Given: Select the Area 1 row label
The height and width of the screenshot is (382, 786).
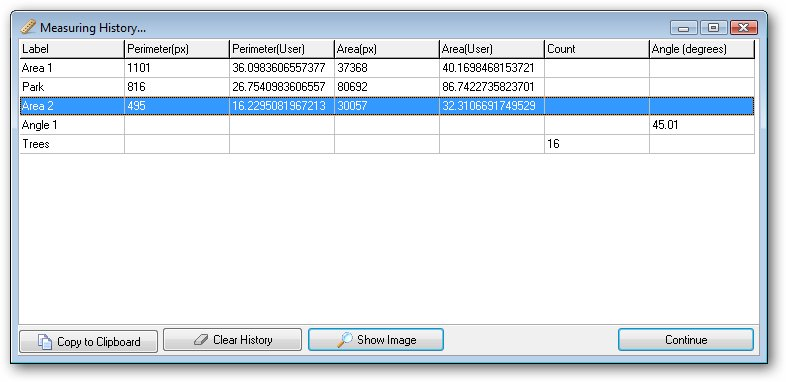Looking at the screenshot, I should point(37,68).
